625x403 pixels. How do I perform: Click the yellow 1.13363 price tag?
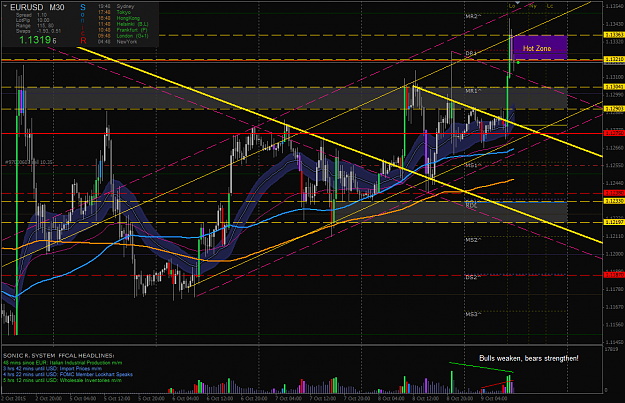(614, 35)
